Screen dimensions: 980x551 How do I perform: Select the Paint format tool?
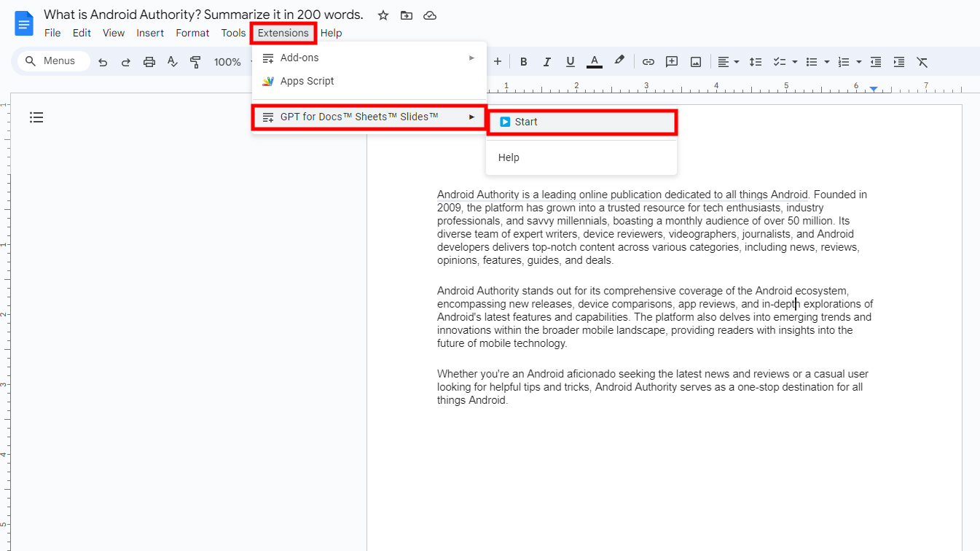tap(195, 62)
